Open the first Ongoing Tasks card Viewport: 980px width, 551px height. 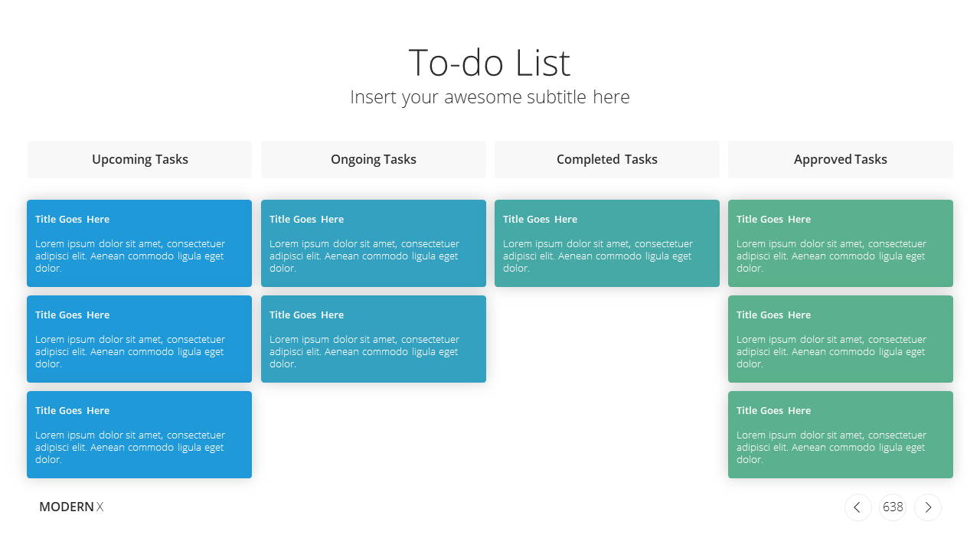[x=374, y=243]
